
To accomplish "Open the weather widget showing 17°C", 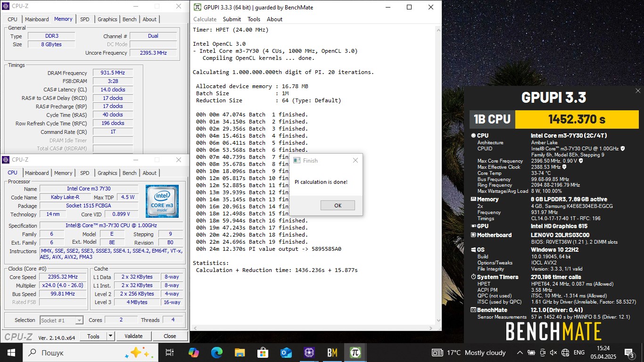I will (x=469, y=353).
